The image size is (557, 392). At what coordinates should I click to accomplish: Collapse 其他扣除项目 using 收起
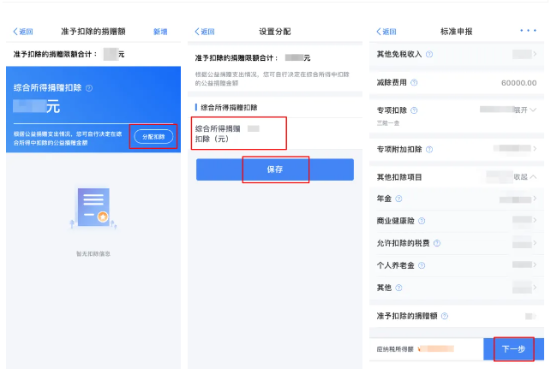pos(524,177)
